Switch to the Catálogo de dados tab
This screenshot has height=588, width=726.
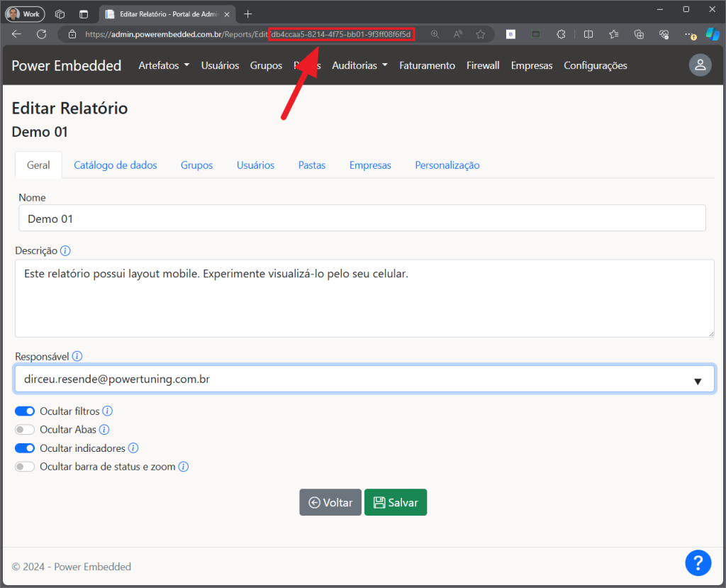pos(116,165)
